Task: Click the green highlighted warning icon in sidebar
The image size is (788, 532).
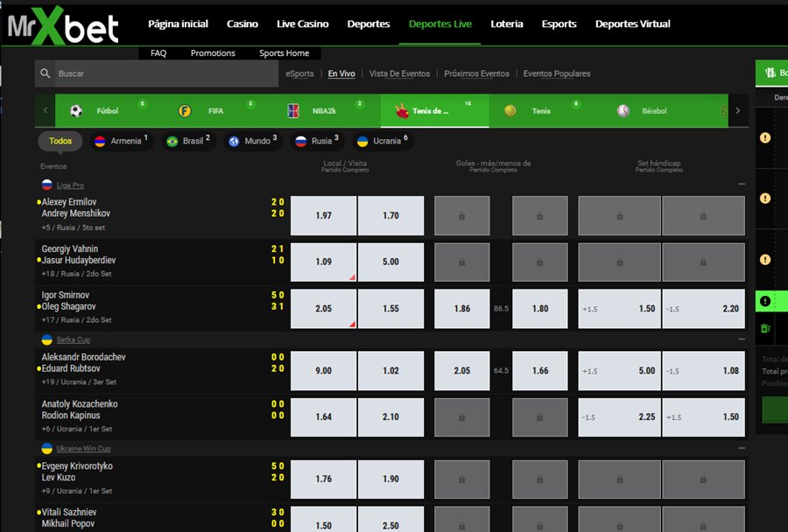Action: point(765,301)
